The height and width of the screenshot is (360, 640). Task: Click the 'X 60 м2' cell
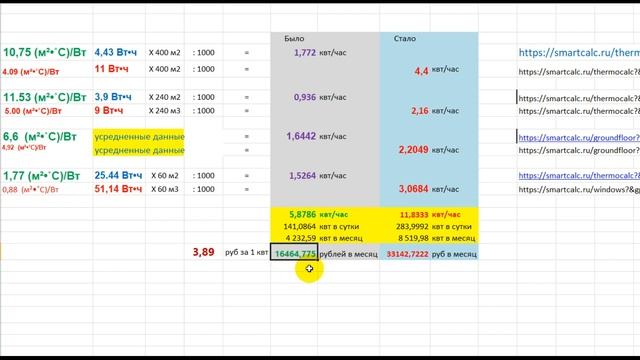click(x=165, y=176)
